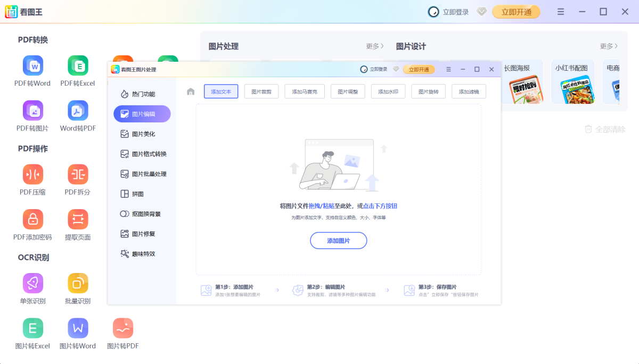Select the 图片裁剪 tab

pos(261,92)
